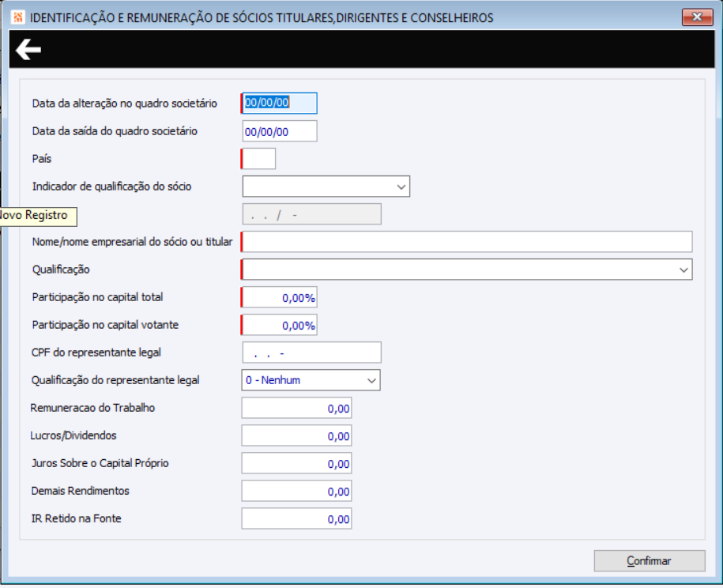Open the Qualificação do representante legal dropdown

point(311,380)
